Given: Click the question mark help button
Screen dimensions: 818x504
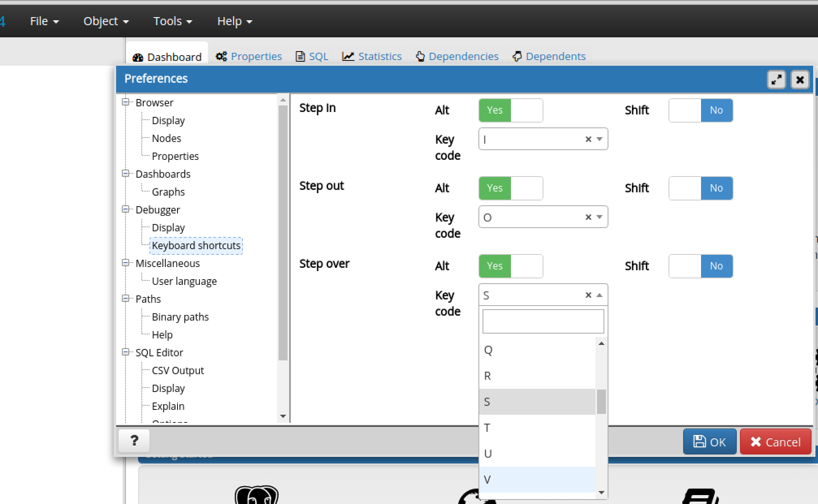Looking at the screenshot, I should pyautogui.click(x=134, y=441).
